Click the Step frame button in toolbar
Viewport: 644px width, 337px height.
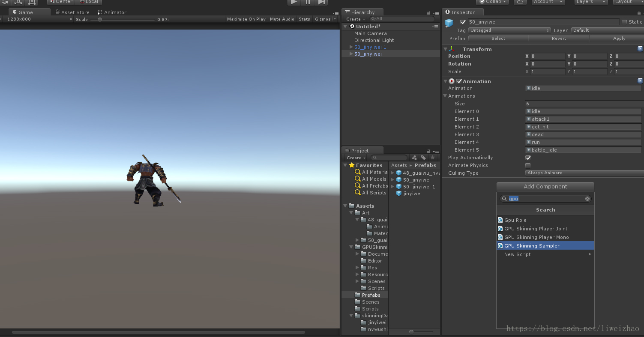[x=321, y=2]
